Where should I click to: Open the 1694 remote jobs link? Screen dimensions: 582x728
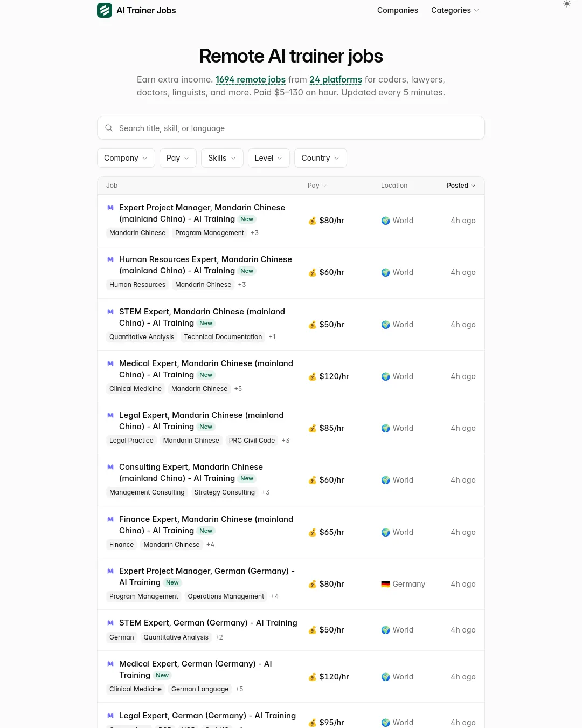pyautogui.click(x=251, y=79)
